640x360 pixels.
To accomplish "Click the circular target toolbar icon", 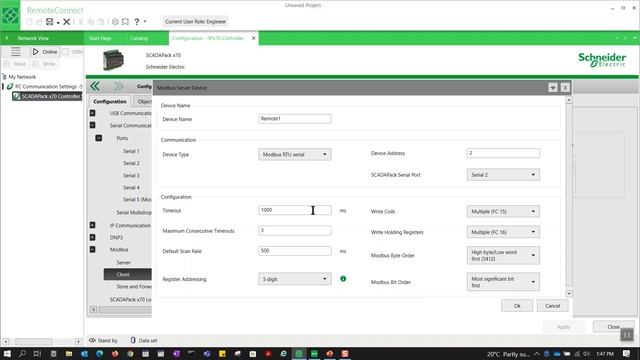I will click(x=115, y=22).
